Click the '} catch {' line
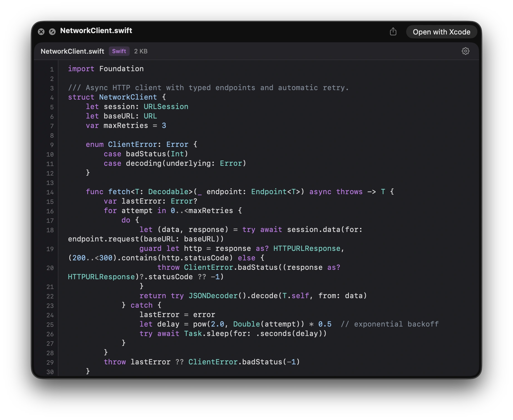The image size is (513, 420). point(141,305)
